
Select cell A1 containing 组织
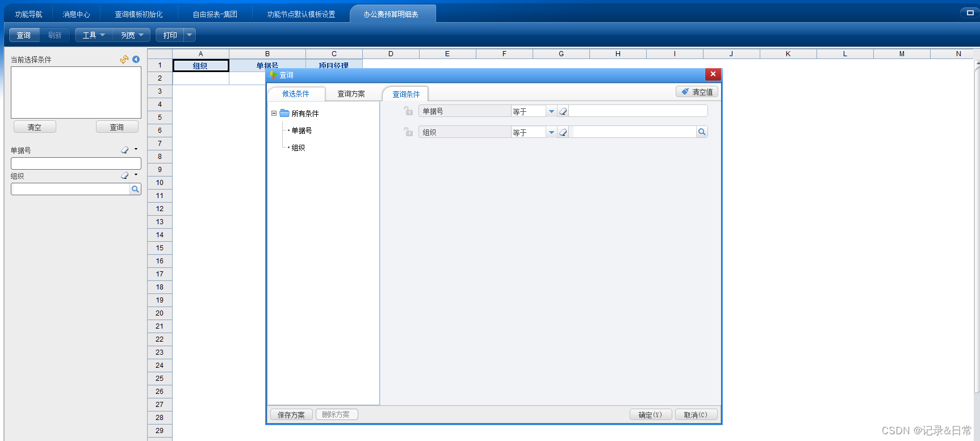click(x=201, y=66)
